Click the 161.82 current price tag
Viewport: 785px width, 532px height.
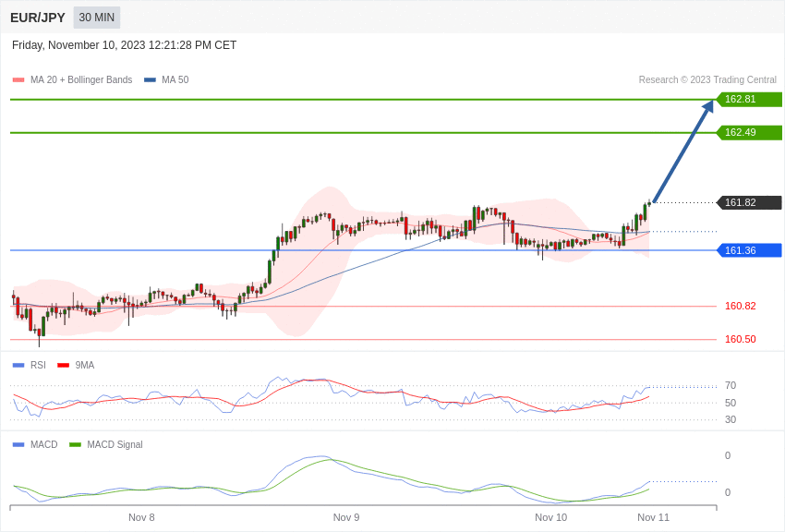pos(749,203)
